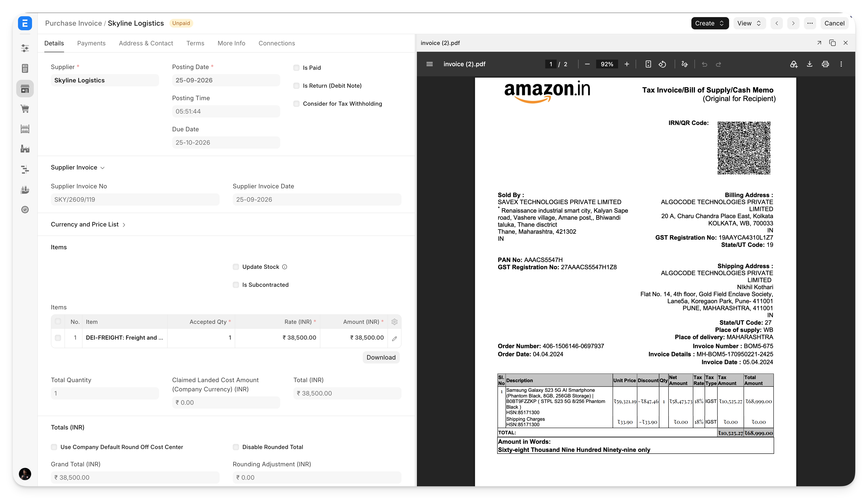
Task: Click the fit to page icon
Action: [648, 64]
